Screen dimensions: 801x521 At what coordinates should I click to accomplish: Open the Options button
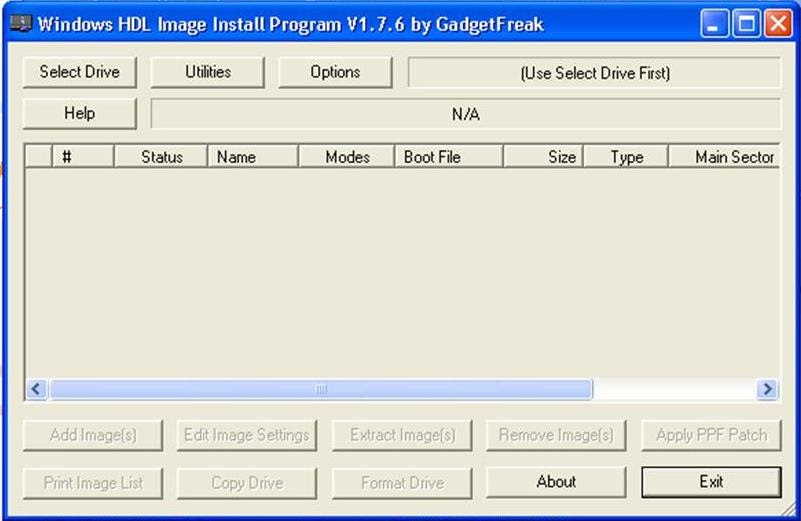[335, 73]
